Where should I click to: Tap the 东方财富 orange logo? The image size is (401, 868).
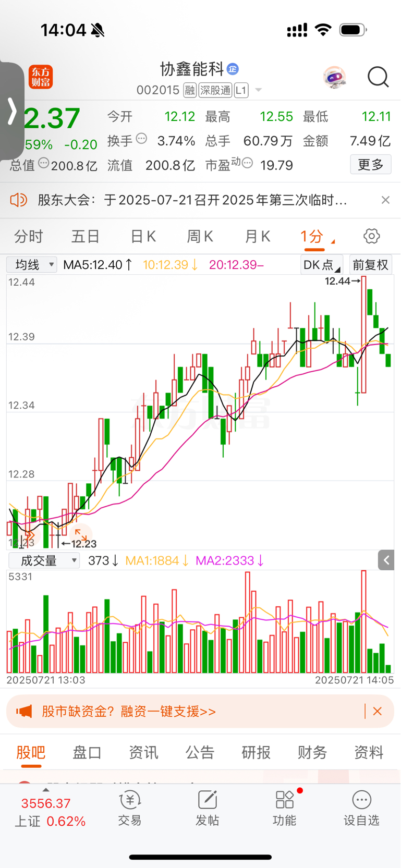click(41, 77)
